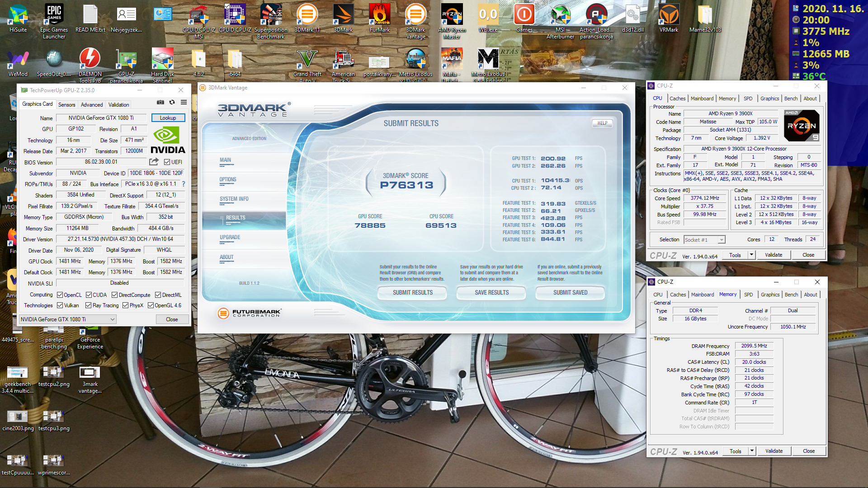The width and height of the screenshot is (868, 488).
Task: Toggle the OpenGL 4.6 checkbox
Action: [x=151, y=305]
